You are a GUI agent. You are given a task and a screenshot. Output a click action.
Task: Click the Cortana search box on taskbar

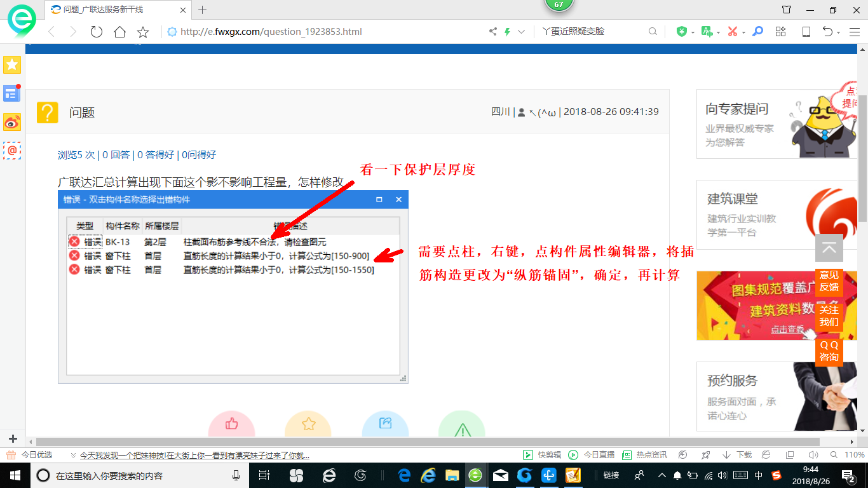point(140,475)
